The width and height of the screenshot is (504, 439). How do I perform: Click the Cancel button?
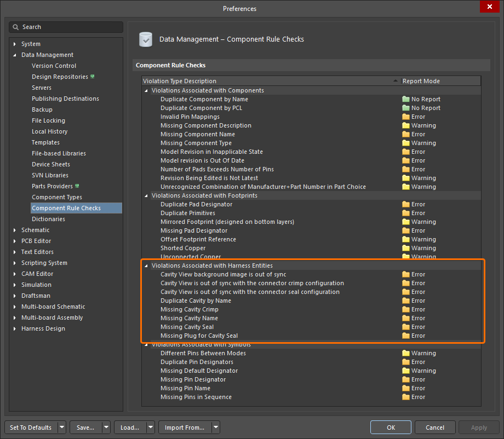pyautogui.click(x=435, y=428)
